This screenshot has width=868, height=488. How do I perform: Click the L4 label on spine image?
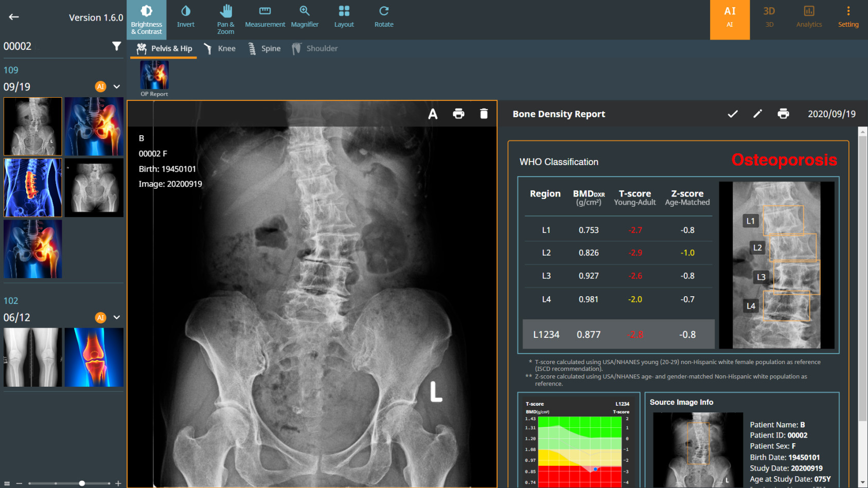click(x=751, y=306)
